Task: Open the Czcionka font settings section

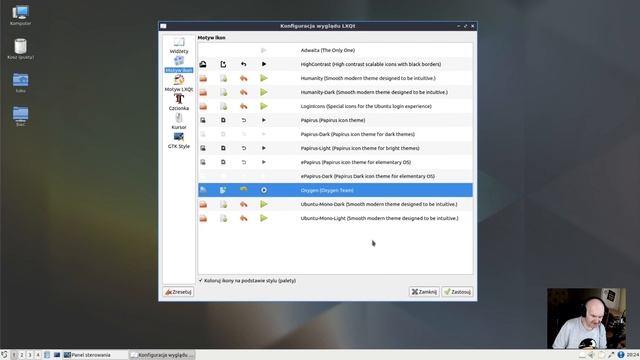Action: [x=179, y=102]
